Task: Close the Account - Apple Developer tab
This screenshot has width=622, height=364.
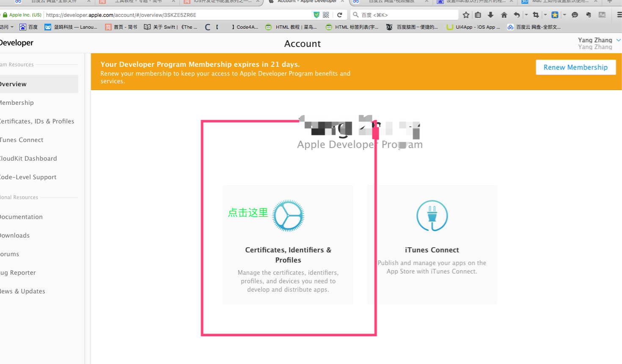Action: (x=342, y=2)
